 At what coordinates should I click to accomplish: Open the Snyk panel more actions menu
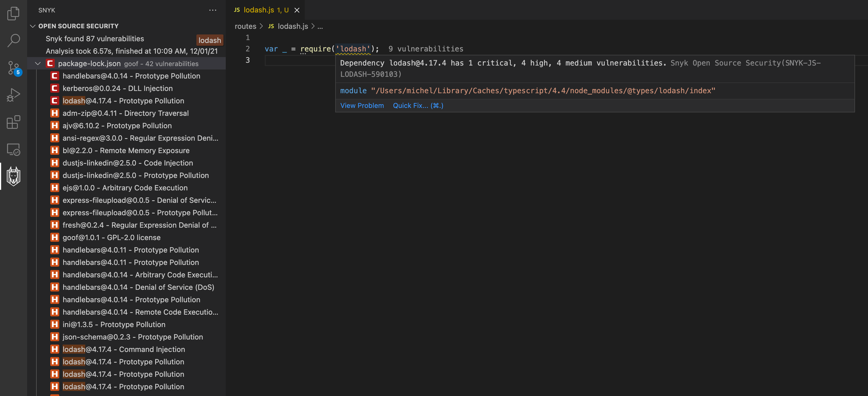pos(212,10)
